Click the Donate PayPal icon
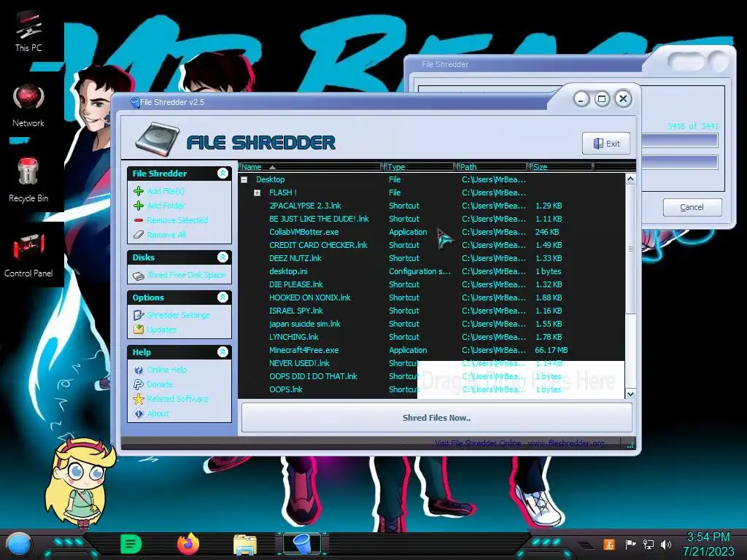This screenshot has width=747, height=560. pos(139,384)
